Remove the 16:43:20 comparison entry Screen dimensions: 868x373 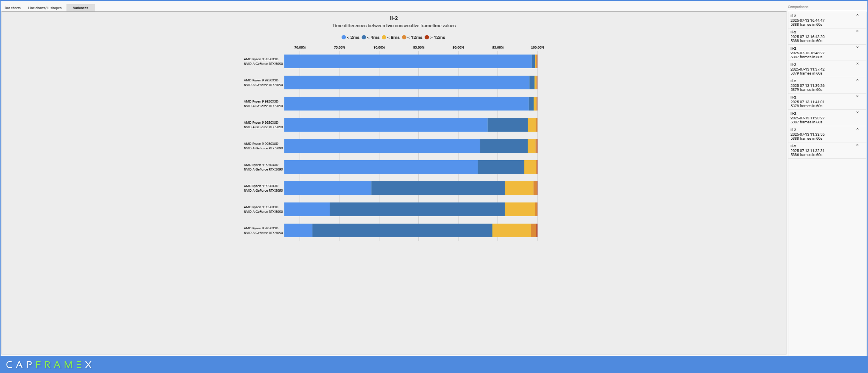[857, 31]
